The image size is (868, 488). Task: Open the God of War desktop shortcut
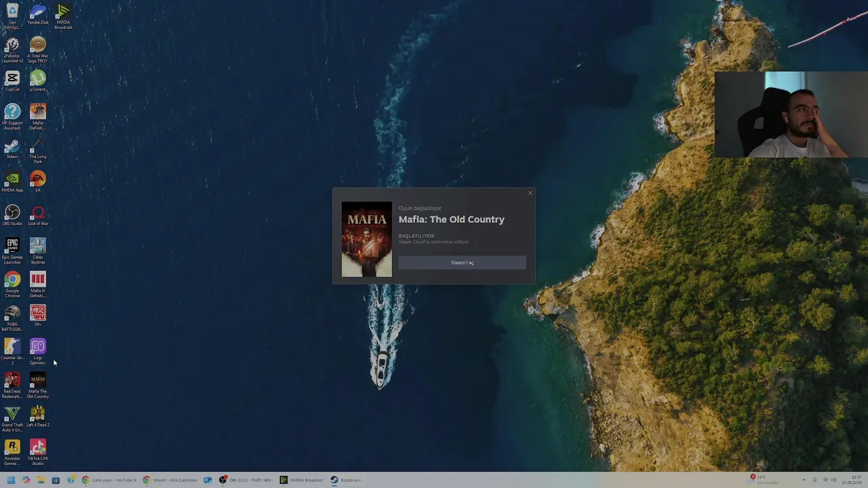point(38,216)
